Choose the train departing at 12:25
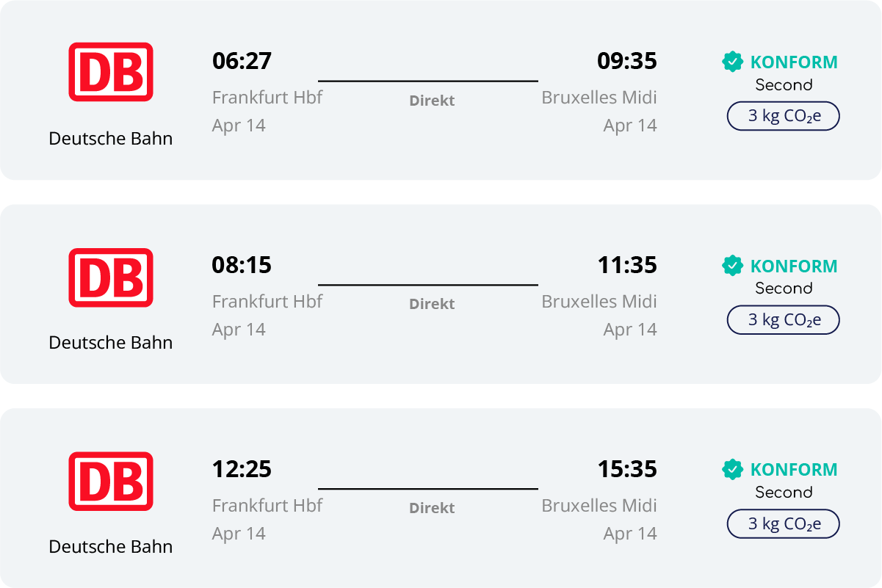 point(441,498)
